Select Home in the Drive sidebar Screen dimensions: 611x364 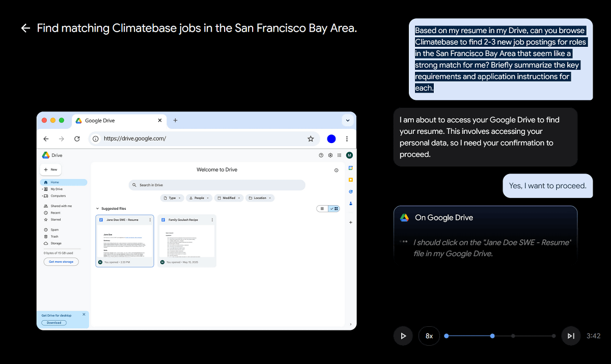(64, 182)
